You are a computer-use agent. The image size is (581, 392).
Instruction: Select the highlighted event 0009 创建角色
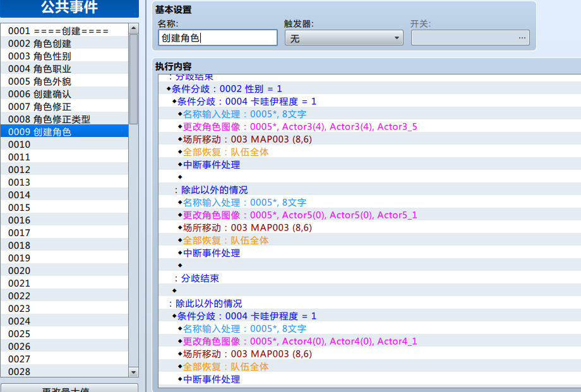click(64, 131)
